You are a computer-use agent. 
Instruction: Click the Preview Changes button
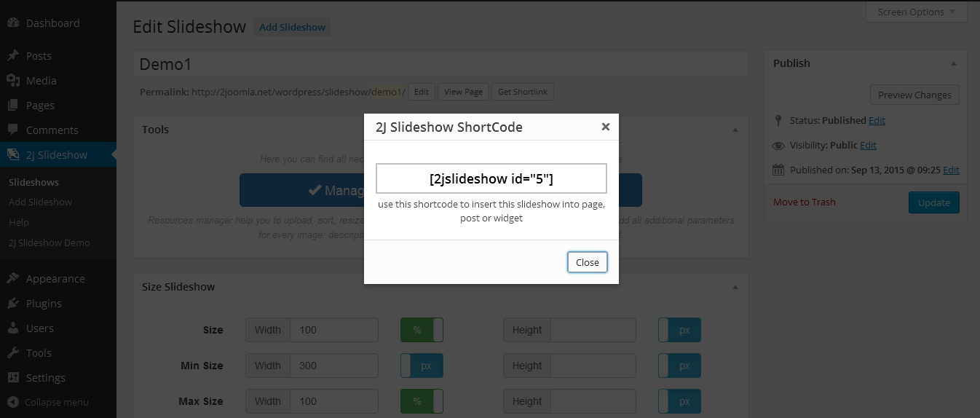[x=914, y=95]
